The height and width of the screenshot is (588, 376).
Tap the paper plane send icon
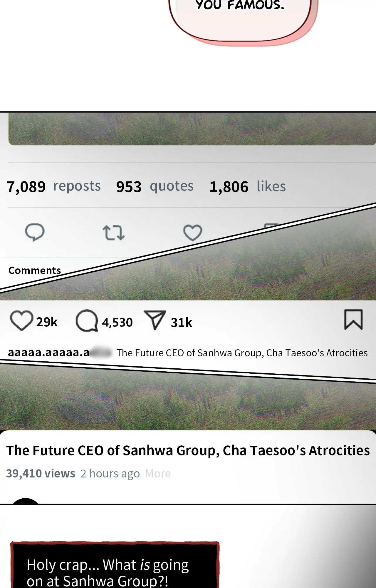click(155, 320)
